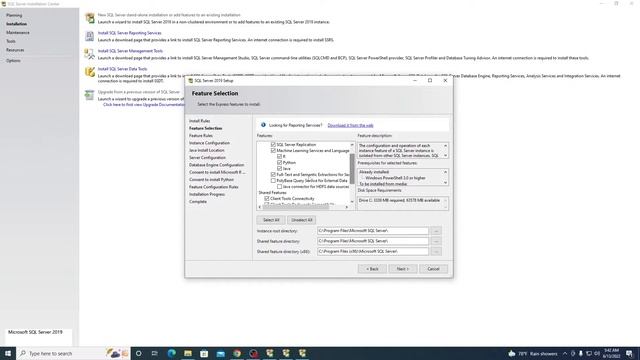Click the info icon beside Looking for Reporting Services
The image size is (640, 360).
coord(263,125)
